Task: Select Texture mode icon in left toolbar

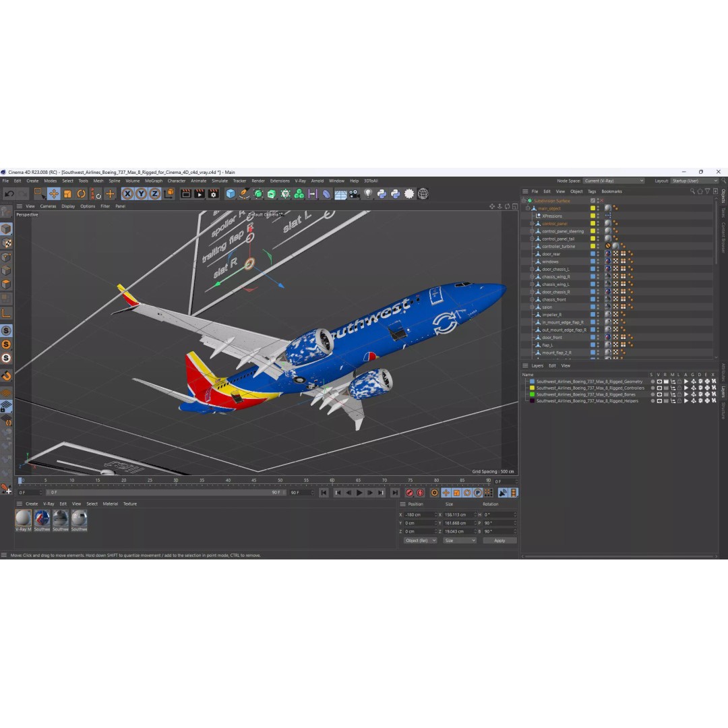Action: [x=7, y=243]
